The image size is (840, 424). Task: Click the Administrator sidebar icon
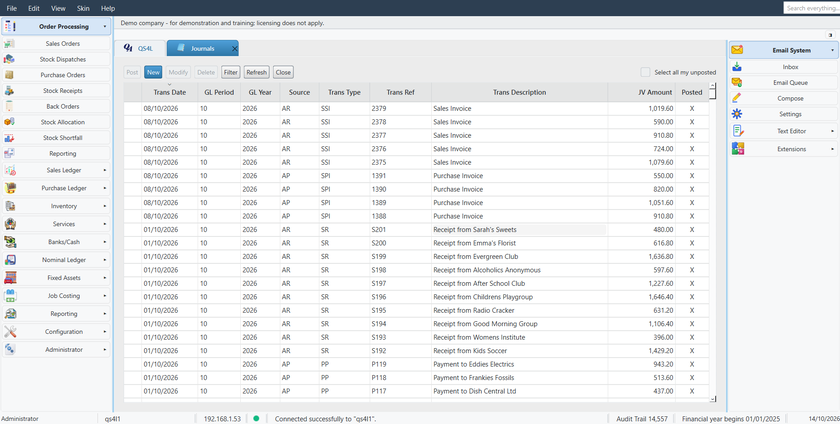pyautogui.click(x=10, y=349)
